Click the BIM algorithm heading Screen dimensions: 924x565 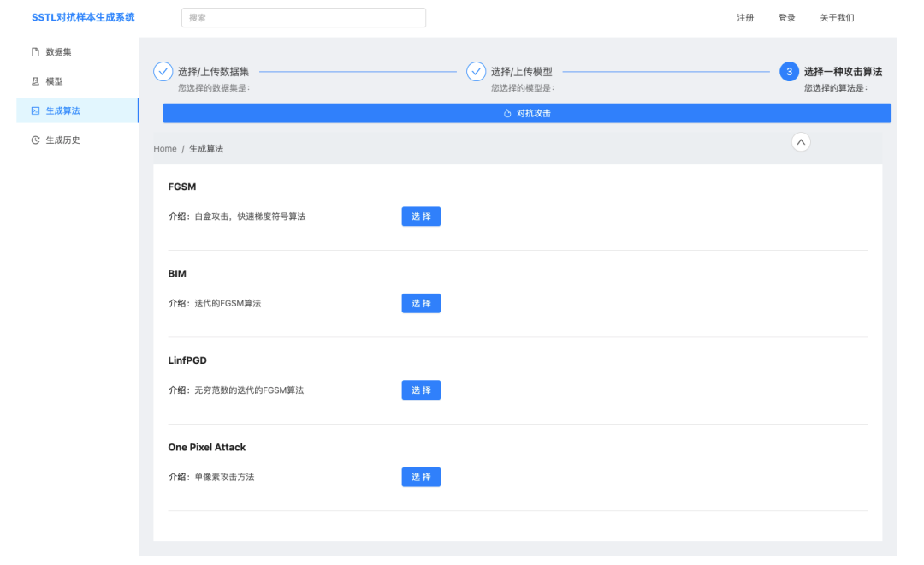tap(177, 274)
